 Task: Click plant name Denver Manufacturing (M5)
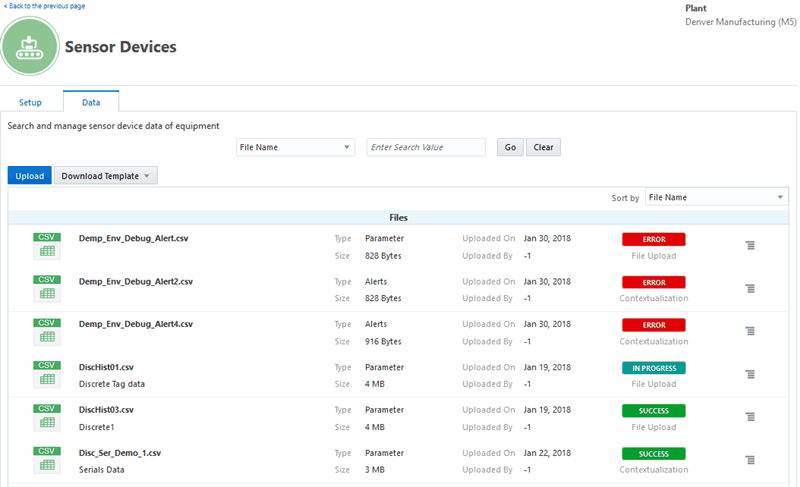pyautogui.click(x=740, y=22)
